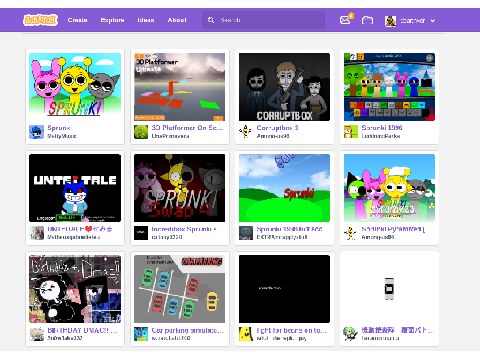Click the search input field
The width and height of the screenshot is (480, 360).
(x=263, y=20)
